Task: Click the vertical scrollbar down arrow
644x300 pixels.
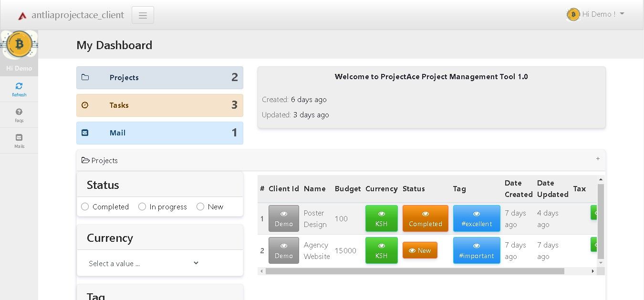Action: (601, 262)
